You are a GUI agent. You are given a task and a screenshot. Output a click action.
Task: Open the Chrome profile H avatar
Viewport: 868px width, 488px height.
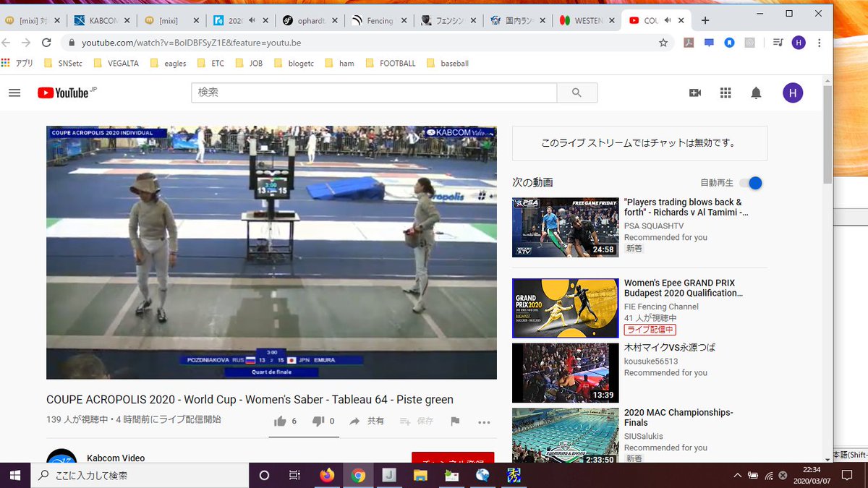click(x=799, y=43)
